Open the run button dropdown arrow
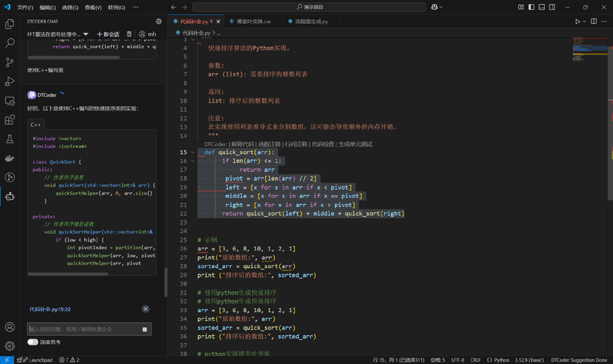The image size is (613, 364). [x=584, y=21]
